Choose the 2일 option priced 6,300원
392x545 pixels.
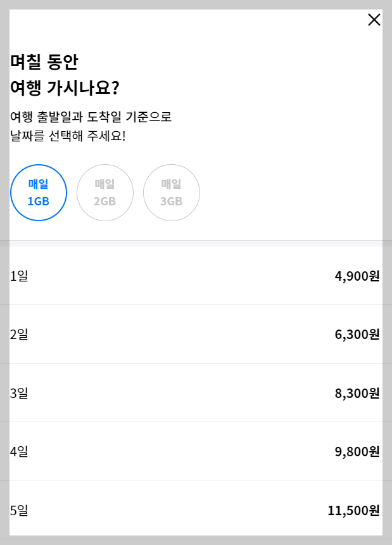click(196, 335)
